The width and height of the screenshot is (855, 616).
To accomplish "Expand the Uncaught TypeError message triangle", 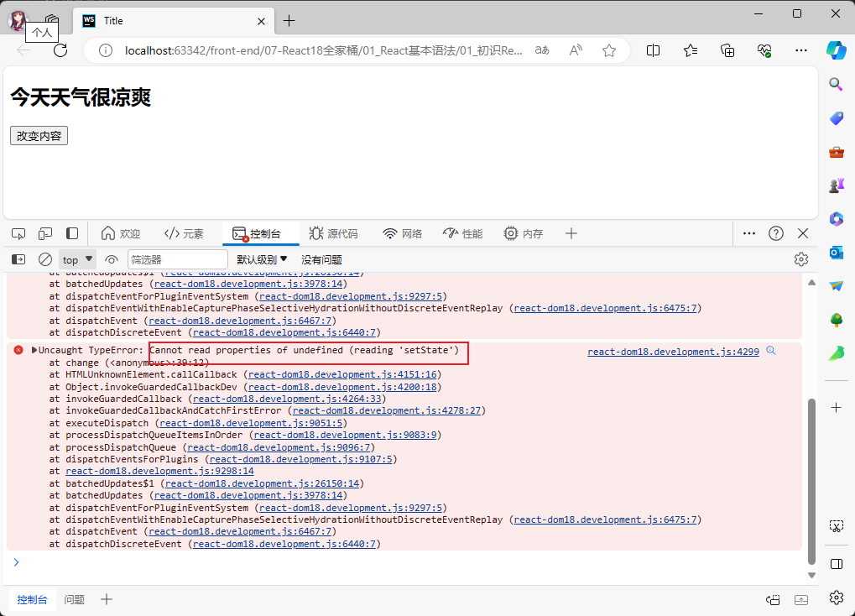I will (34, 350).
